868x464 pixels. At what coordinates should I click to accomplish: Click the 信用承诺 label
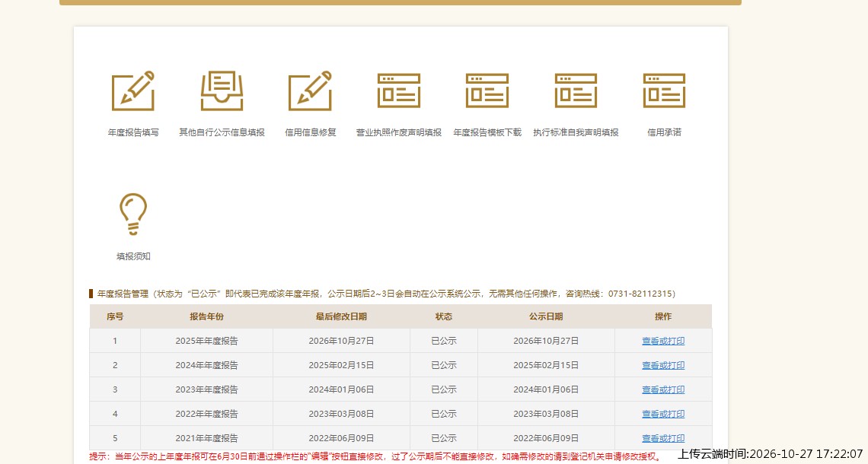pos(664,132)
